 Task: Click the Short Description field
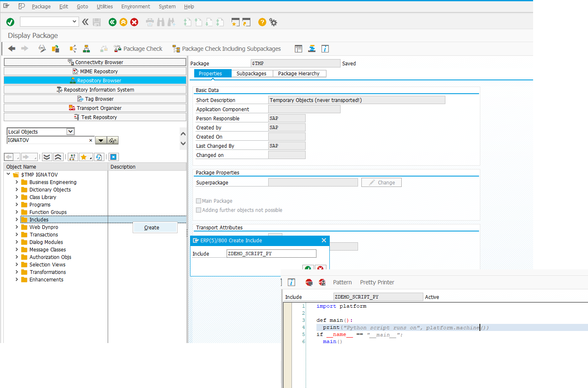click(357, 100)
